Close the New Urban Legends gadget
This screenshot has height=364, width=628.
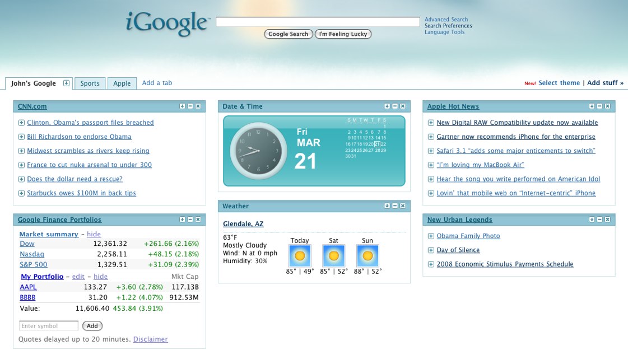tap(608, 220)
